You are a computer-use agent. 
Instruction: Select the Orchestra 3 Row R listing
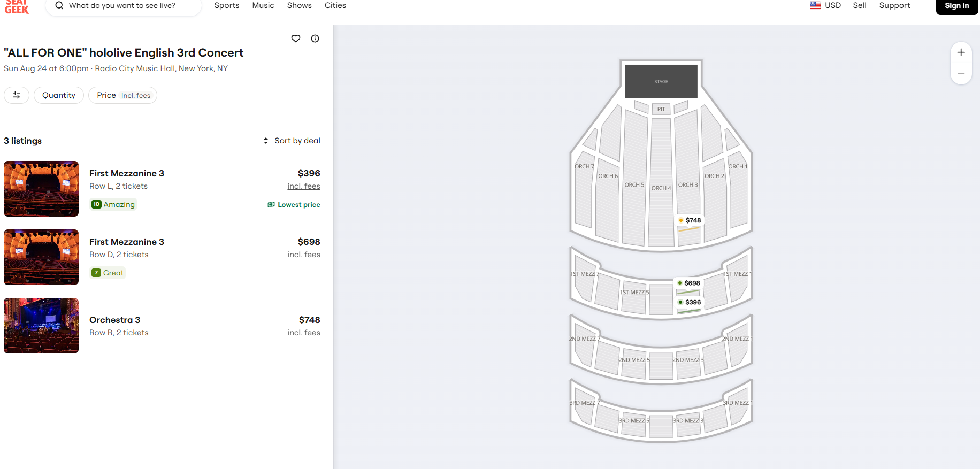(162, 326)
